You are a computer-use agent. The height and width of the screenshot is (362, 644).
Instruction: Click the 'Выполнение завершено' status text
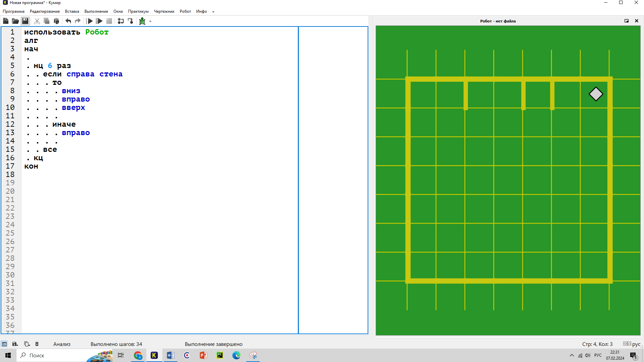tap(213, 344)
